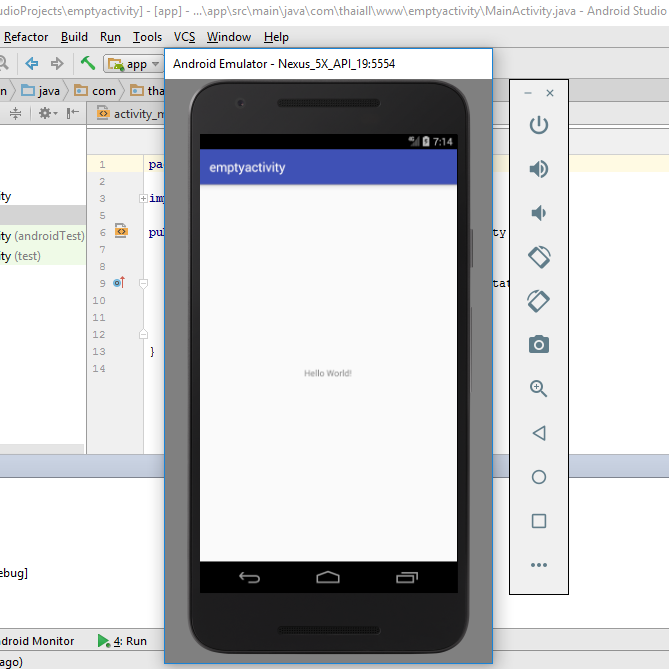Click the emulator sidebar Back triangle

tap(539, 433)
